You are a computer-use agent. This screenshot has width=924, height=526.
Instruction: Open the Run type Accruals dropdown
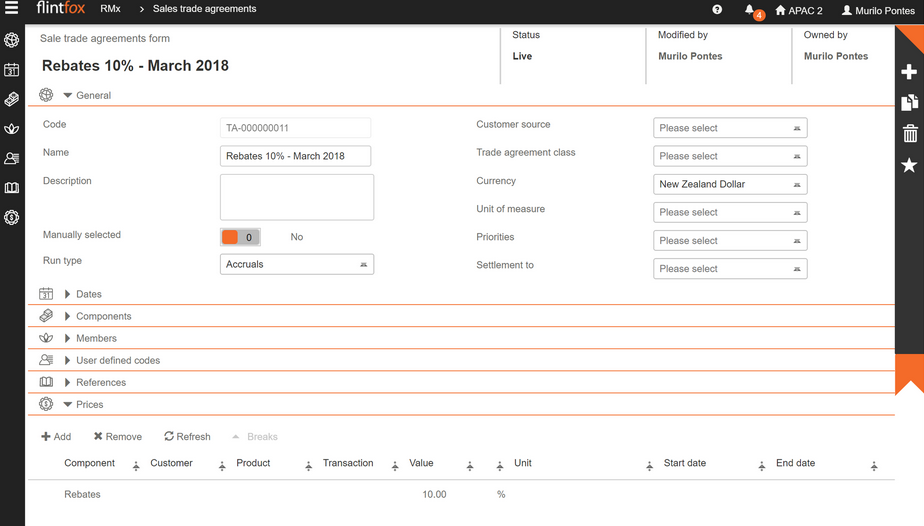tap(297, 264)
